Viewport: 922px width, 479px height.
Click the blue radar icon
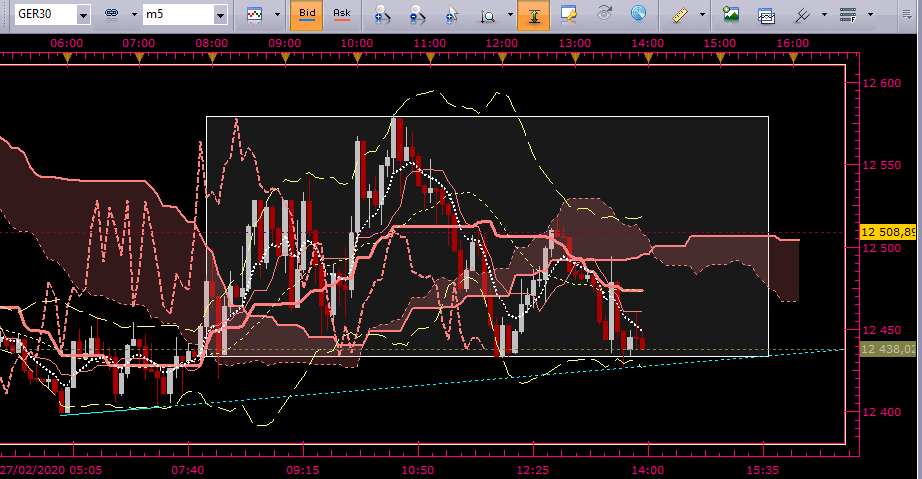click(x=639, y=14)
